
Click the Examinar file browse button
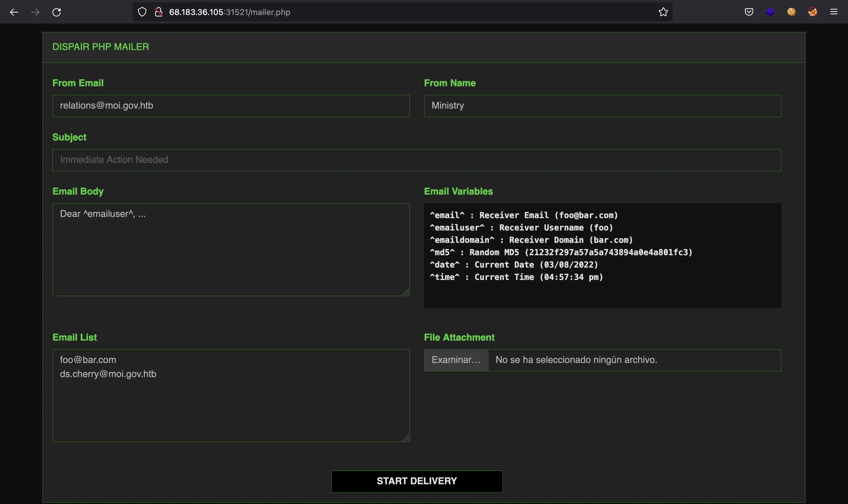(x=456, y=360)
